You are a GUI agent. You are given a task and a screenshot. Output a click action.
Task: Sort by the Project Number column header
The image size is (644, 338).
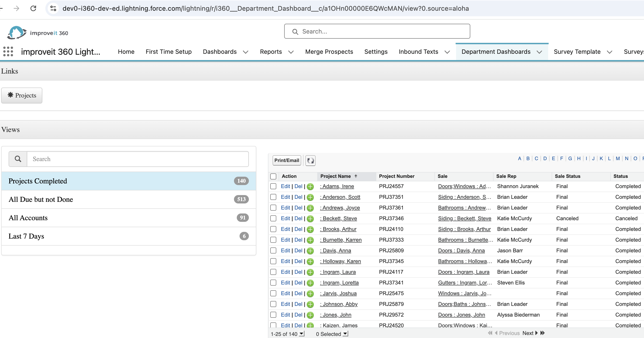tap(397, 176)
